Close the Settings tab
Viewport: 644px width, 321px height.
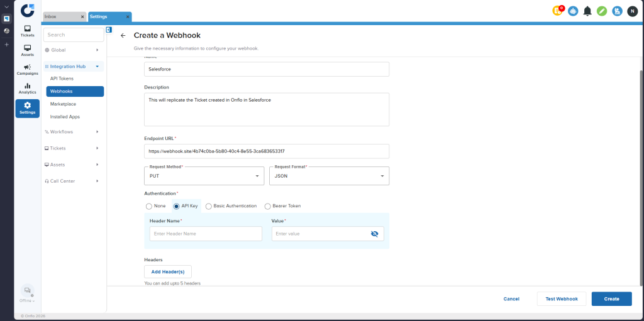pyautogui.click(x=128, y=17)
